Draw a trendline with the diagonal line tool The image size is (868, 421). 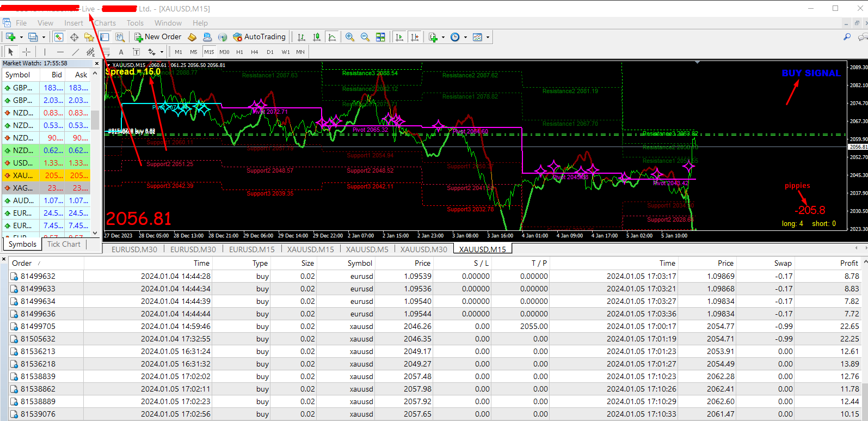tap(75, 52)
